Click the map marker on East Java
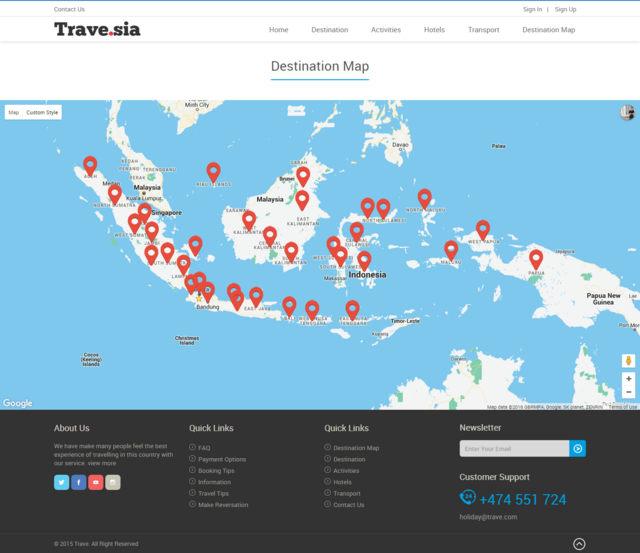 coord(256,297)
